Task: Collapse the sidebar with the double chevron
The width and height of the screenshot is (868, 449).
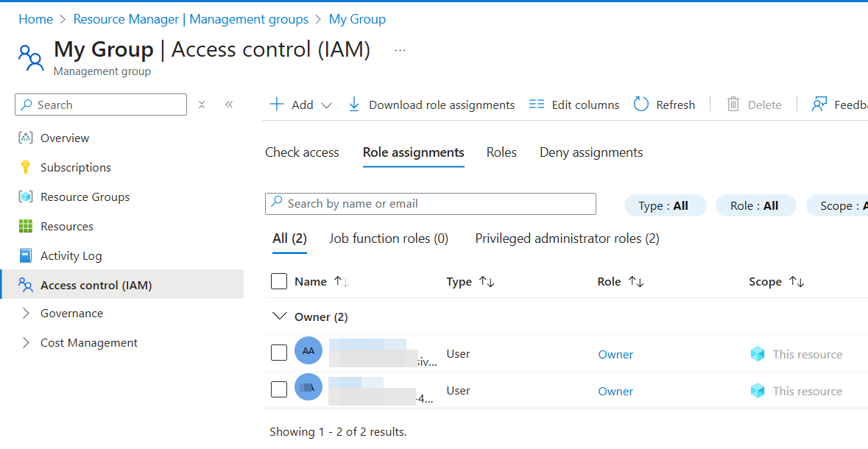Action: pyautogui.click(x=229, y=105)
